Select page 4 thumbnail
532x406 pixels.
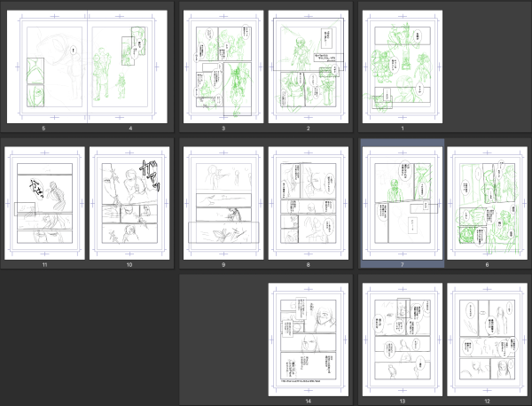coord(128,66)
